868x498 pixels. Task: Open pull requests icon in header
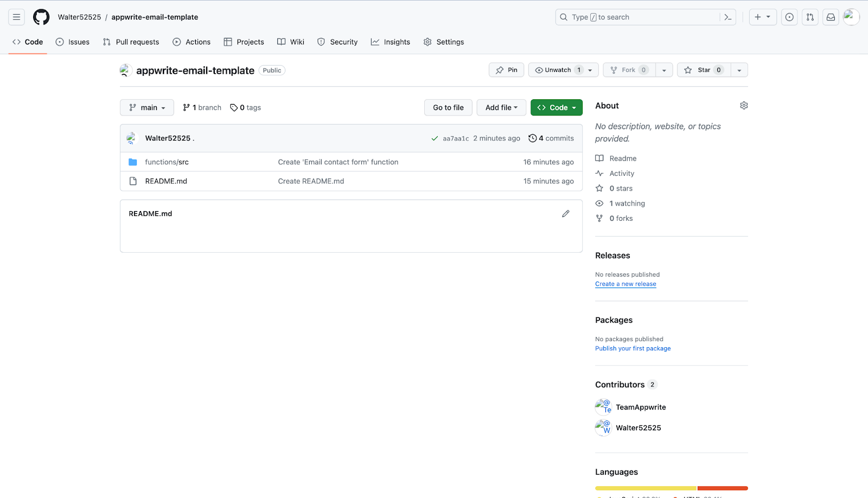810,17
